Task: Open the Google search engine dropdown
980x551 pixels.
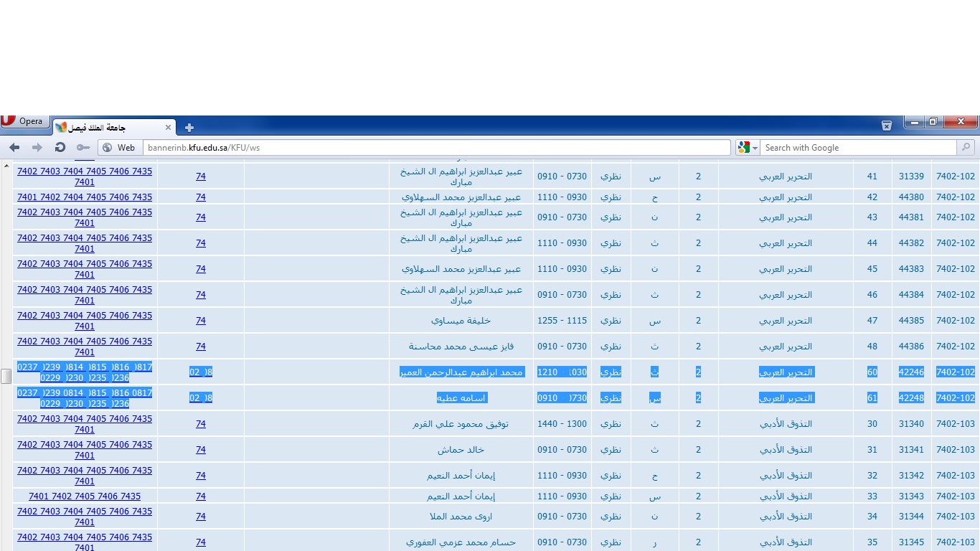Action: tap(748, 148)
